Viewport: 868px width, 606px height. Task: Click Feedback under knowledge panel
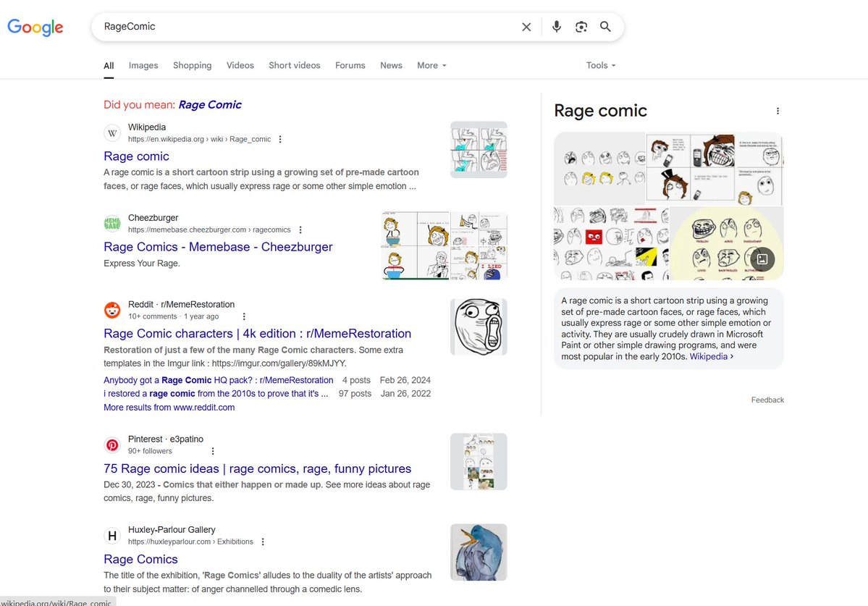767,400
